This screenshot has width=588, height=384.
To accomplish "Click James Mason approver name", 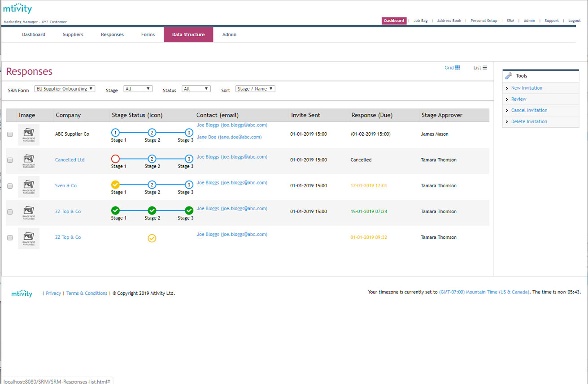I will click(434, 134).
